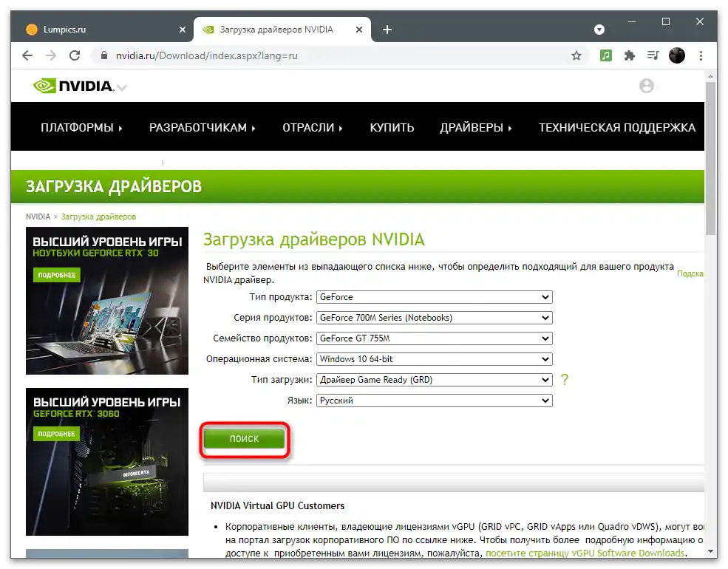Screen dimensions: 728x569
Task: Go back to the previous page
Action: pyautogui.click(x=27, y=55)
